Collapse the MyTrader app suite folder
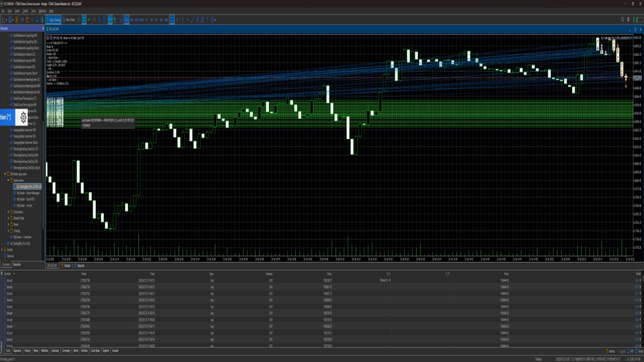 5,174
